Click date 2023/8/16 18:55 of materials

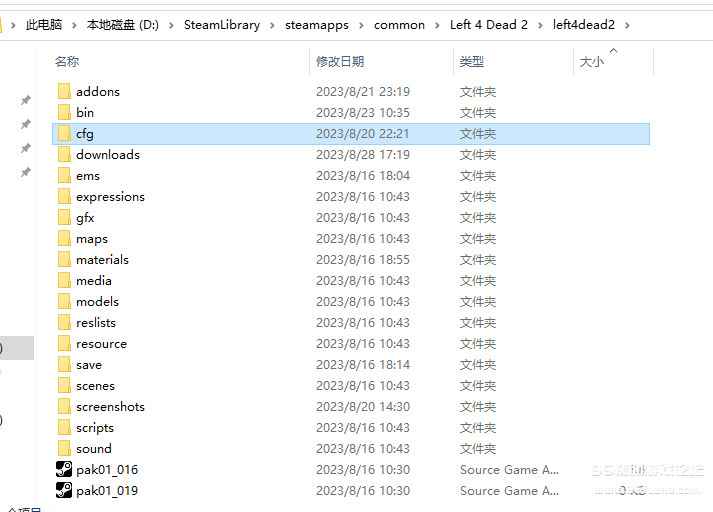pyautogui.click(x=363, y=260)
